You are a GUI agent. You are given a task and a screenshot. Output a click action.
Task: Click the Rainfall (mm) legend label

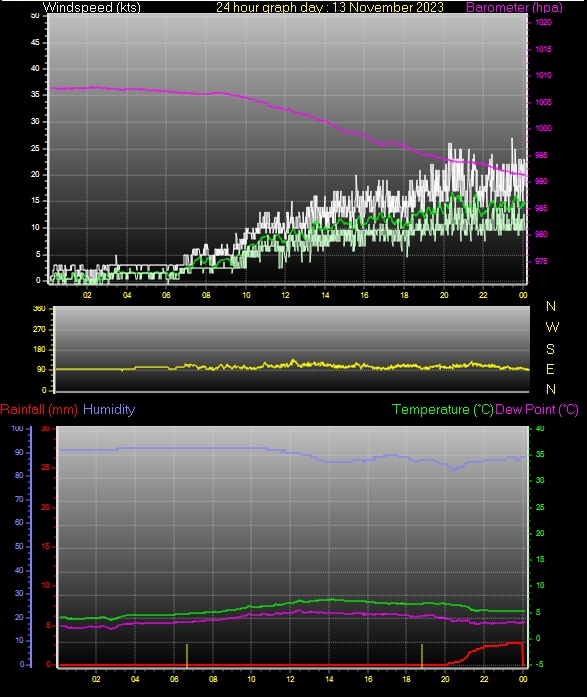39,409
